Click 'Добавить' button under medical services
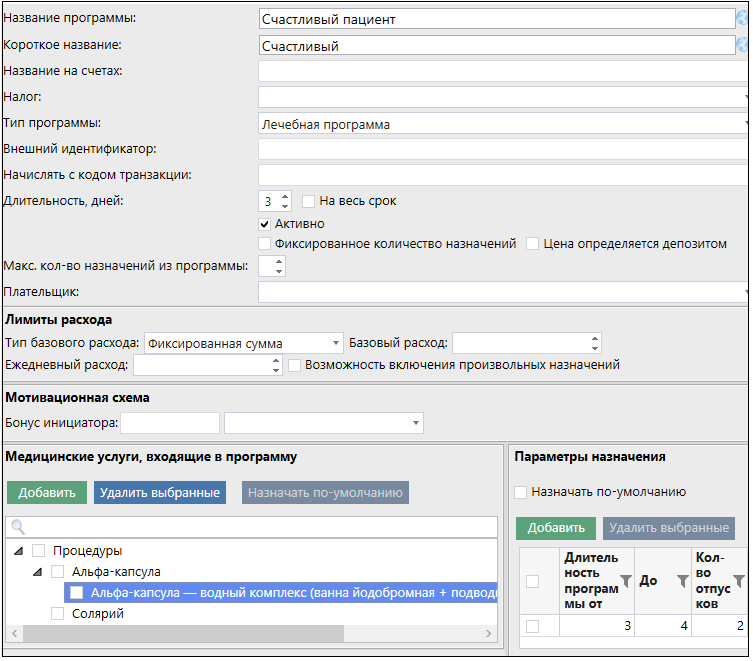The image size is (753, 661). tap(47, 493)
